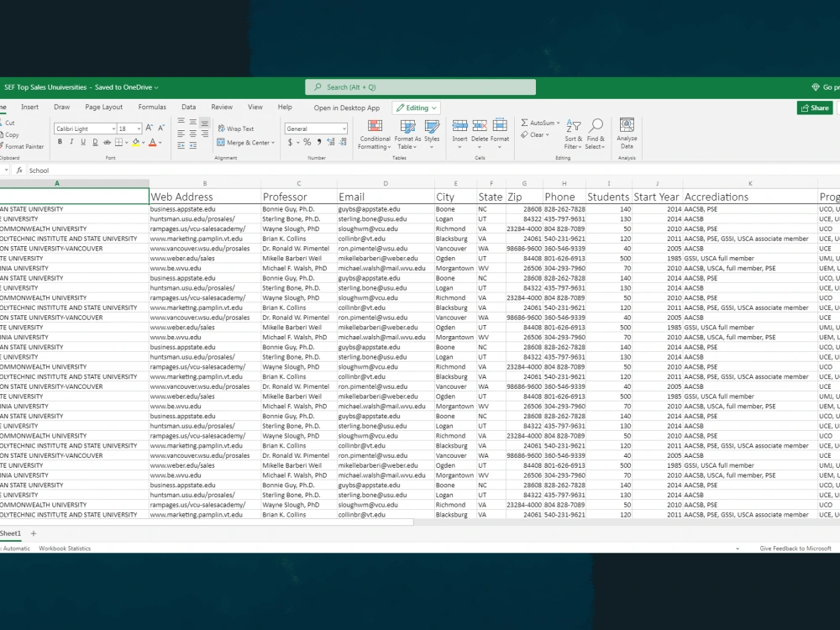Open Format As Table gallery
840x630 pixels.
coord(407,134)
